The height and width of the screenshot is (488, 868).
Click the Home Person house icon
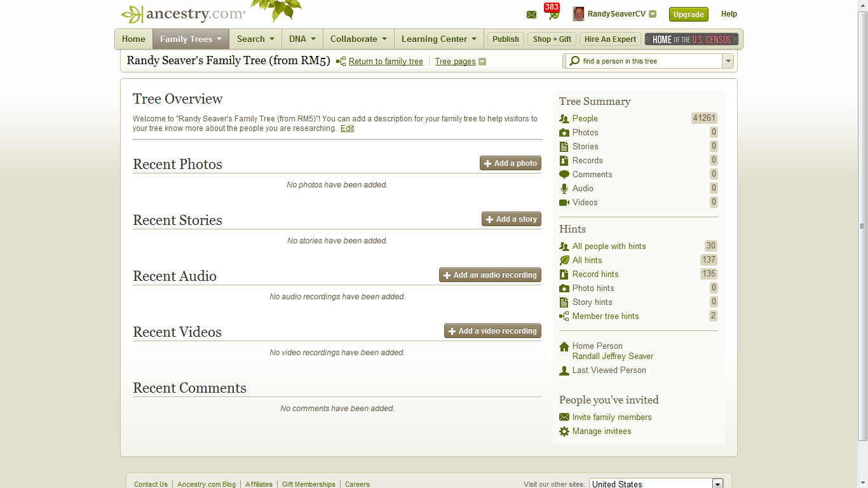point(564,347)
